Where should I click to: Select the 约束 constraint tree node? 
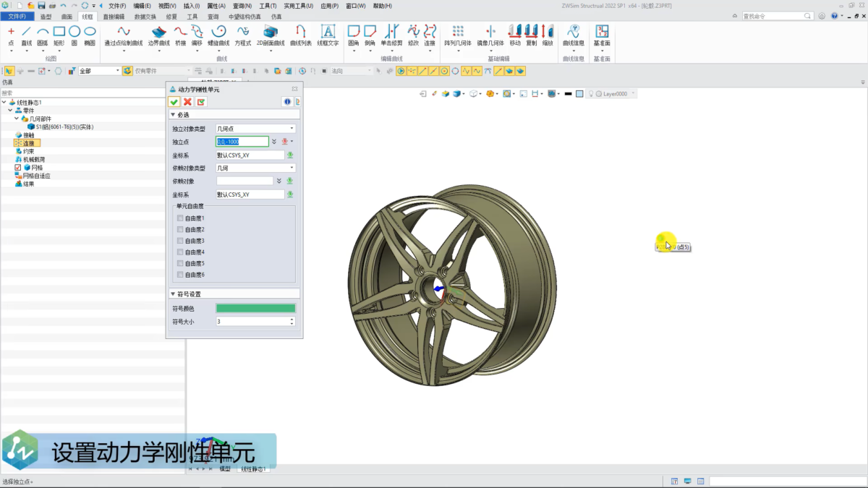coord(27,151)
